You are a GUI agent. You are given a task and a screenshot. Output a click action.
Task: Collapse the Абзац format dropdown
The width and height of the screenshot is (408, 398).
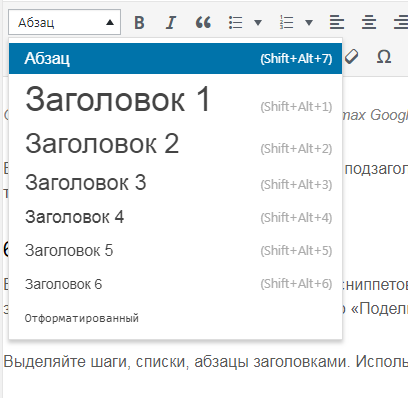(64, 22)
